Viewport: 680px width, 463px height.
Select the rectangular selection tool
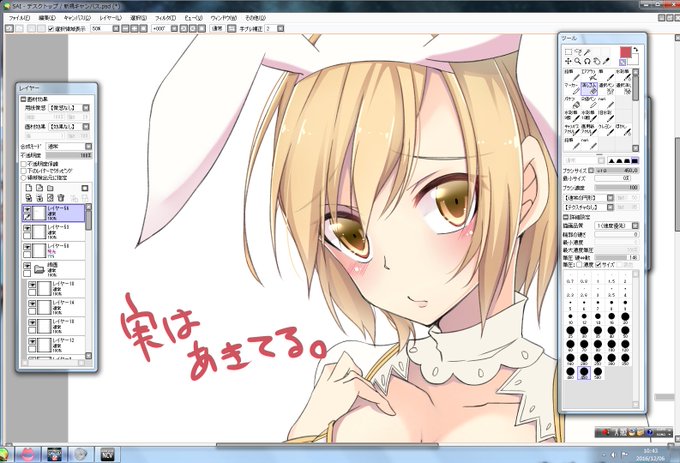pyautogui.click(x=568, y=52)
